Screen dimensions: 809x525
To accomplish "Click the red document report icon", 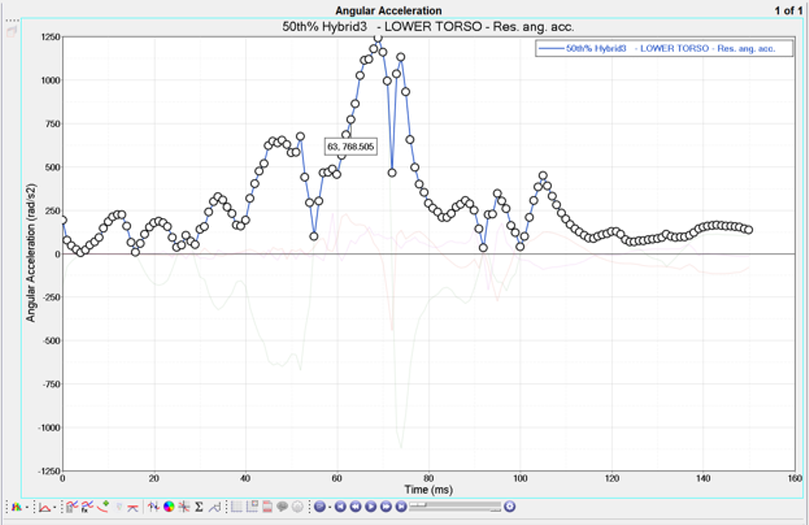I will tap(267, 507).
